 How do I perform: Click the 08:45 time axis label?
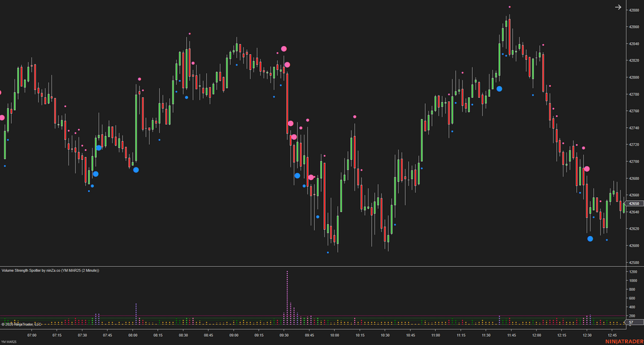pos(208,335)
